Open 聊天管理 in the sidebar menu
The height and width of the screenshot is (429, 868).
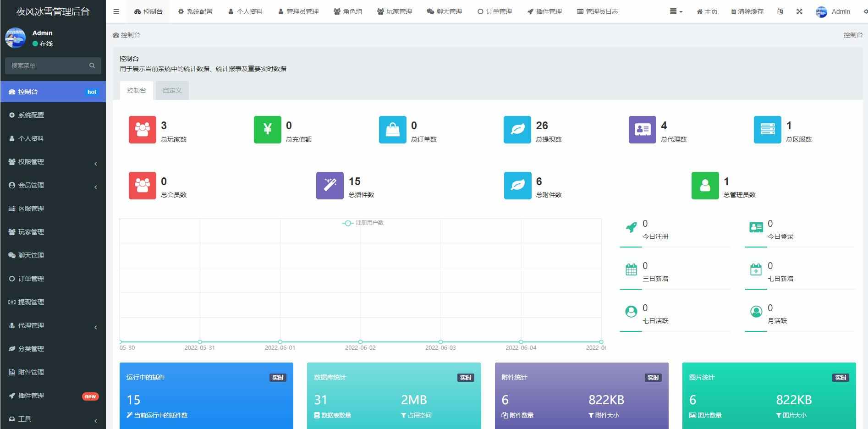pyautogui.click(x=53, y=255)
